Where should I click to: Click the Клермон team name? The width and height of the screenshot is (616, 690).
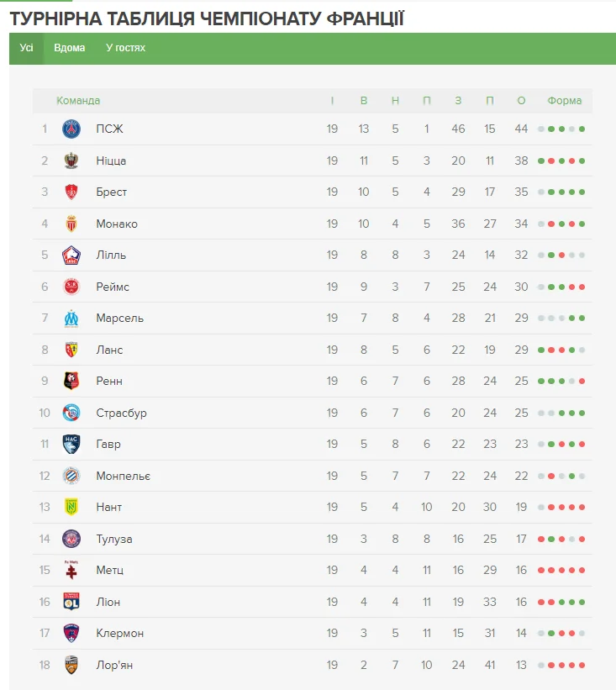(x=119, y=633)
